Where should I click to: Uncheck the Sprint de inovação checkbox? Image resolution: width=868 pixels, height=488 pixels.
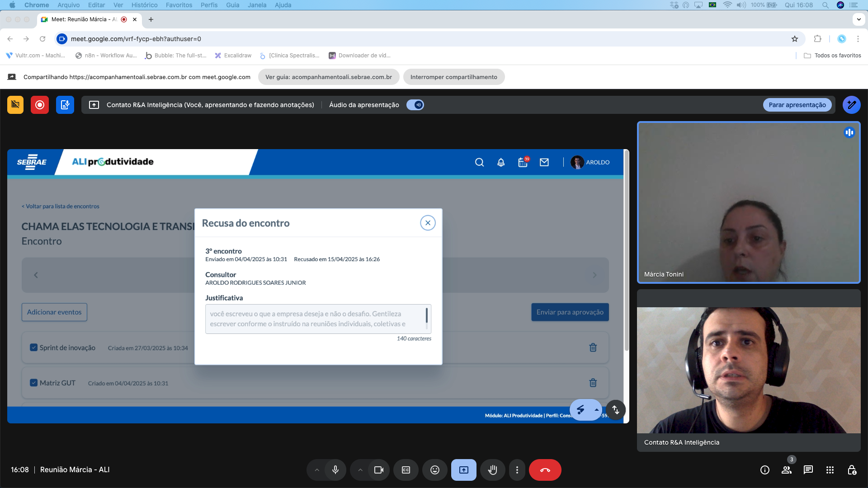(x=33, y=347)
